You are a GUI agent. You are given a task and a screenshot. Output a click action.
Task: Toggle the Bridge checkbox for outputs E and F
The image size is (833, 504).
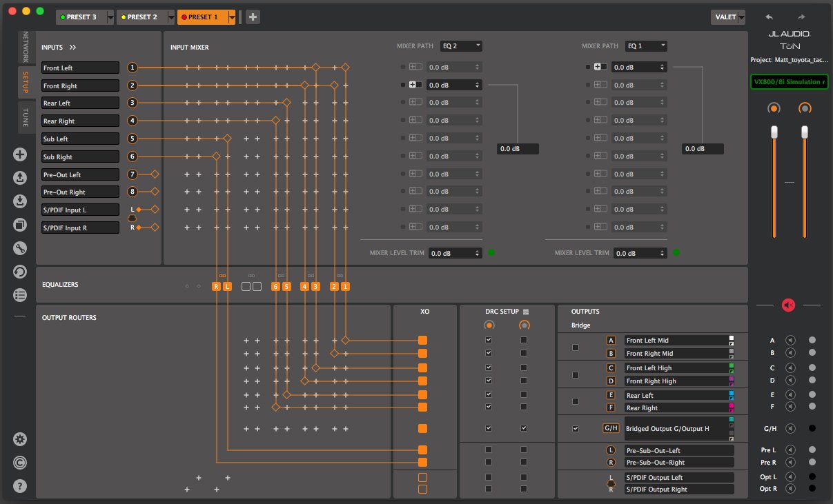pos(576,401)
